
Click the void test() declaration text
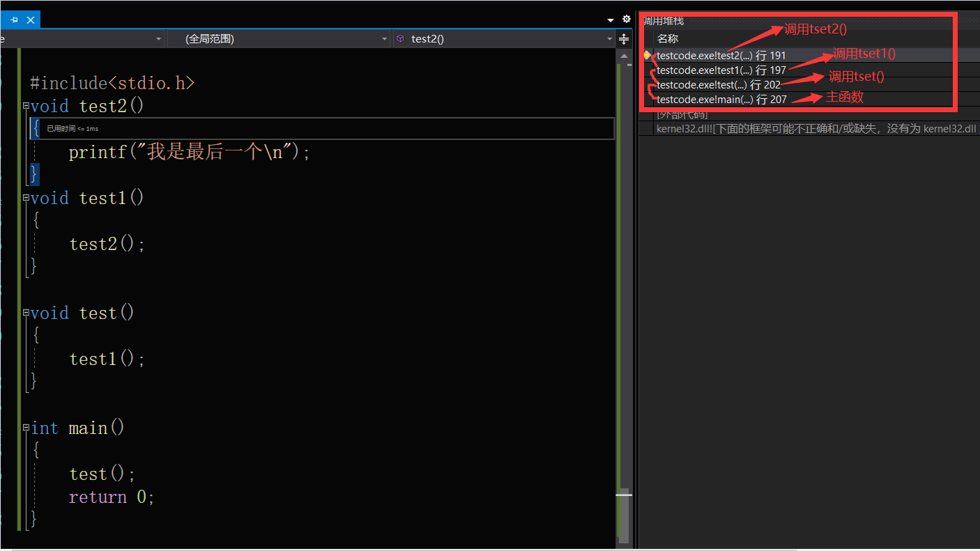click(82, 313)
